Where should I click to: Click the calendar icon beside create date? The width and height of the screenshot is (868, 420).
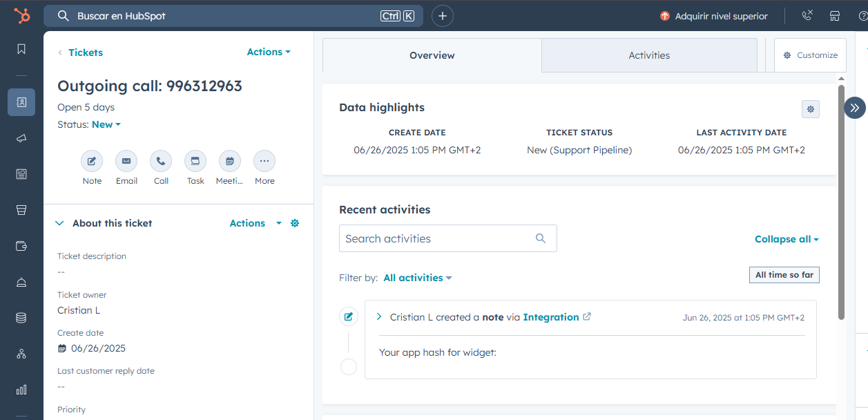click(62, 348)
